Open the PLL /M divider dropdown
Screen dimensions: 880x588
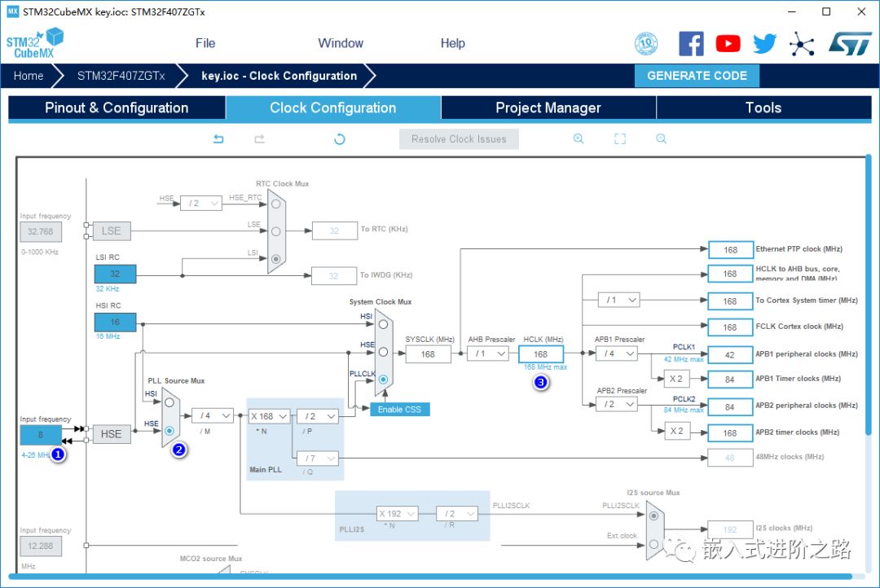coord(213,415)
